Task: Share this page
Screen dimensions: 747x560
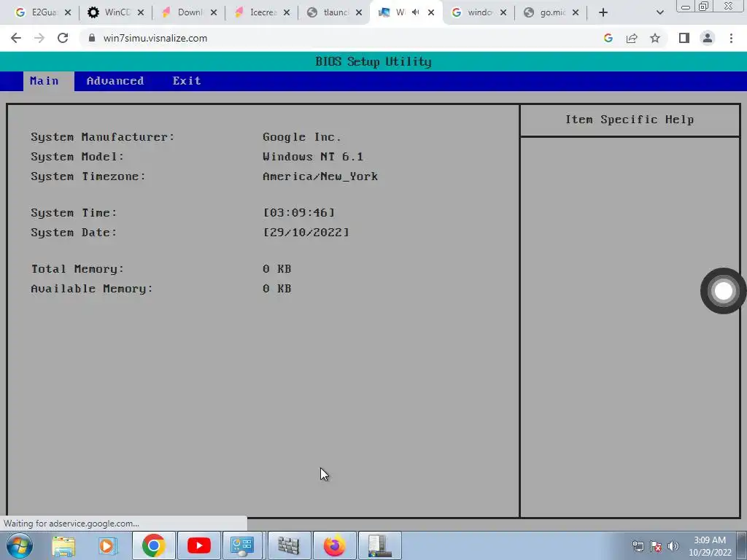Action: pyautogui.click(x=632, y=38)
